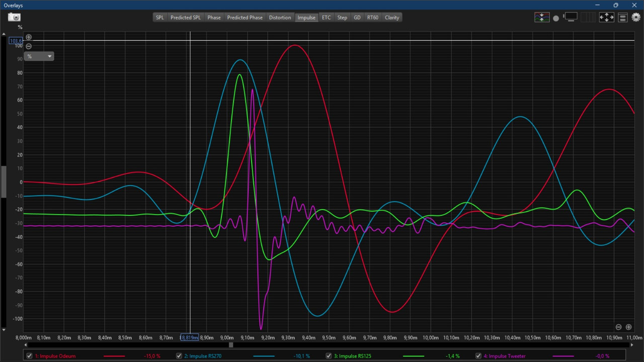The image size is (644, 362).
Task: Restore down the Overlays window
Action: (616, 5)
